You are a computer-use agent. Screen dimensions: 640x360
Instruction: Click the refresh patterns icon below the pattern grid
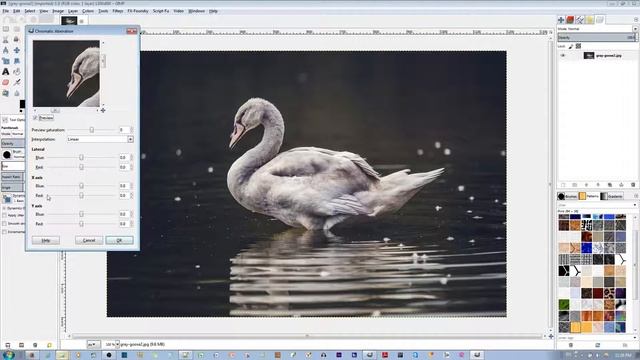(598, 345)
